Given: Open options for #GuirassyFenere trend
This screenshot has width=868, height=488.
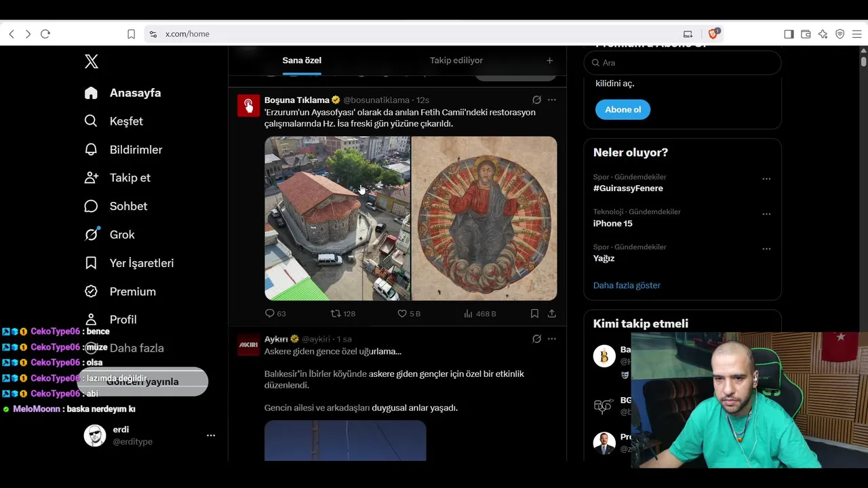Looking at the screenshot, I should tap(766, 179).
